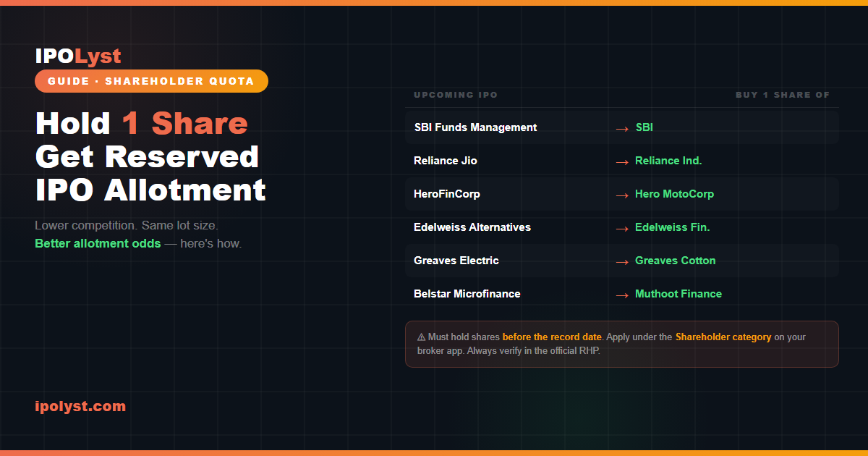
Task: Click the Greaves Cotton share name
Action: 676,261
